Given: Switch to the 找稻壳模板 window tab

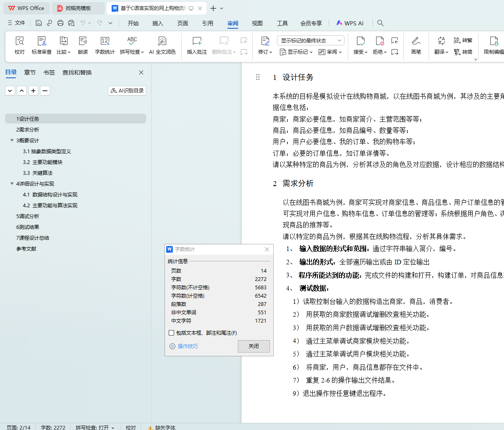Looking at the screenshot, I should click(x=78, y=8).
